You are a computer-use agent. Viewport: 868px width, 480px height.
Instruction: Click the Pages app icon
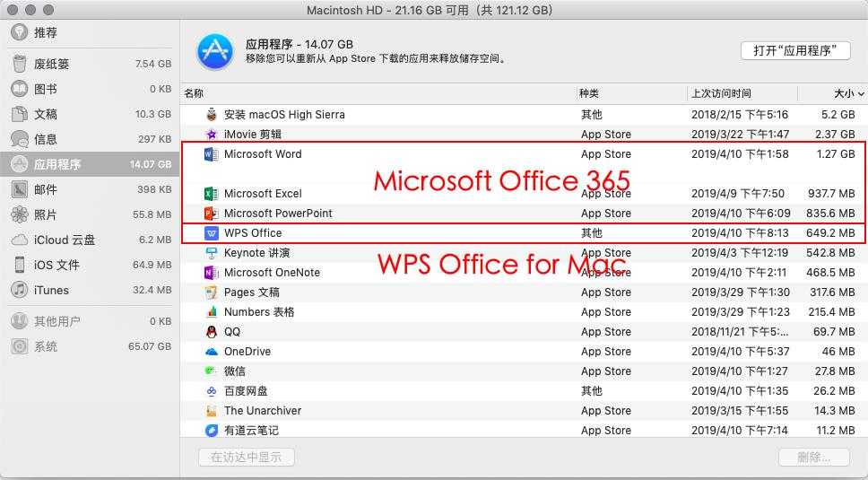[211, 292]
